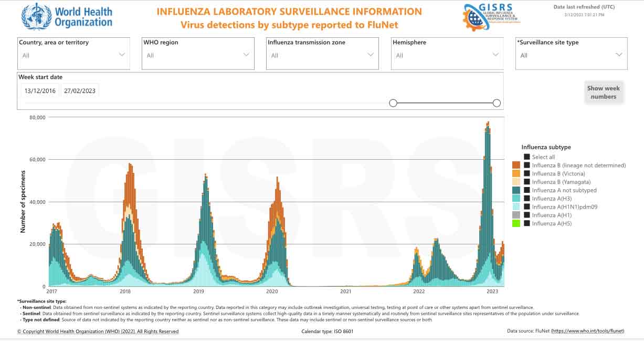Toggle the Influenza A(H5) checkbox
The height and width of the screenshot is (341, 644).
(x=526, y=223)
